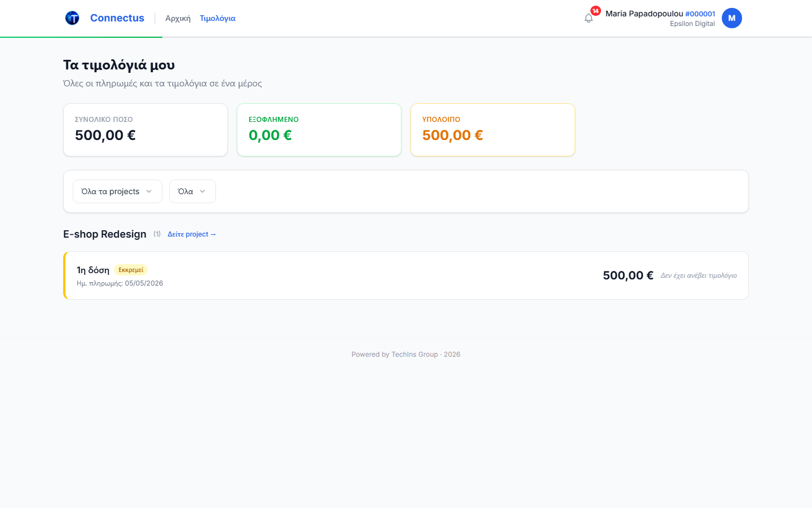The width and height of the screenshot is (812, 508).
Task: Select the "1η δόση" installment row
Action: 406,275
